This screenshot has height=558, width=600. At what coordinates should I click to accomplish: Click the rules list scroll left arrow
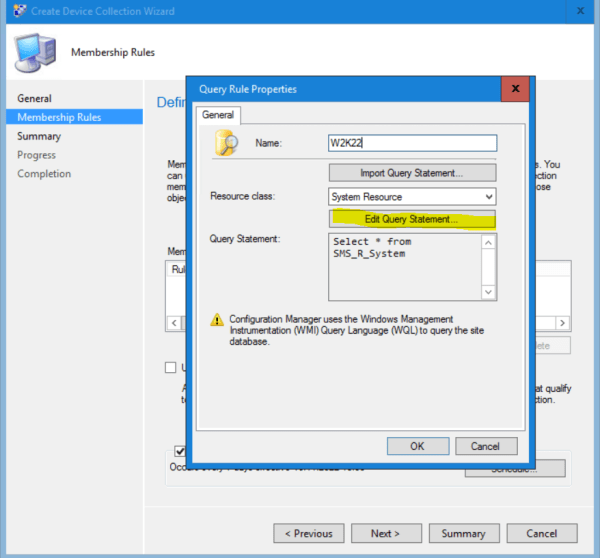pyautogui.click(x=174, y=323)
